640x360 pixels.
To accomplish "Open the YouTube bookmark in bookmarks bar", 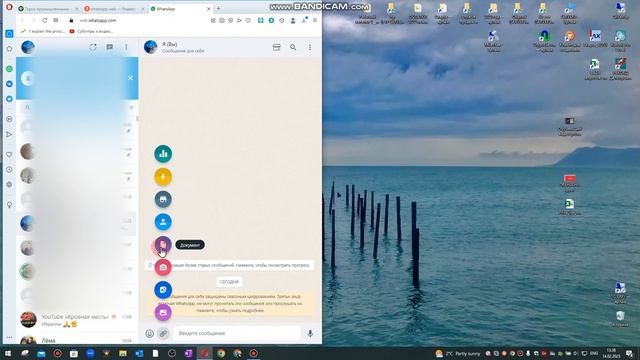I will click(x=91, y=31).
